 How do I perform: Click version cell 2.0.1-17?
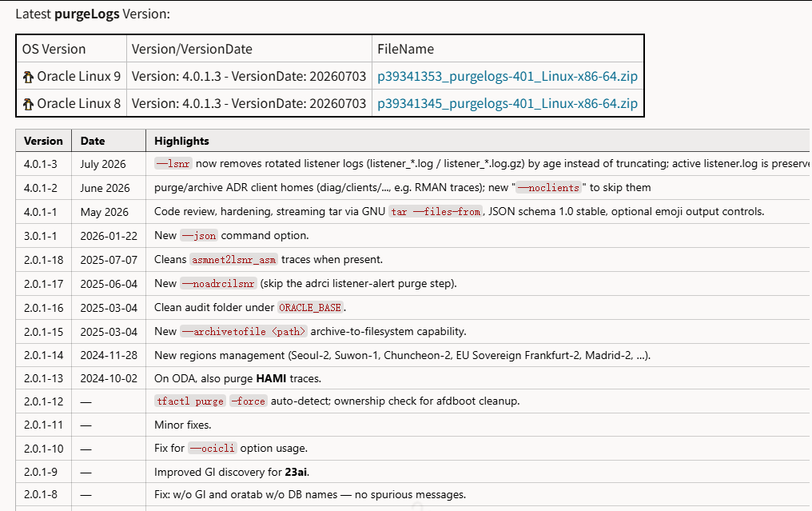click(43, 283)
